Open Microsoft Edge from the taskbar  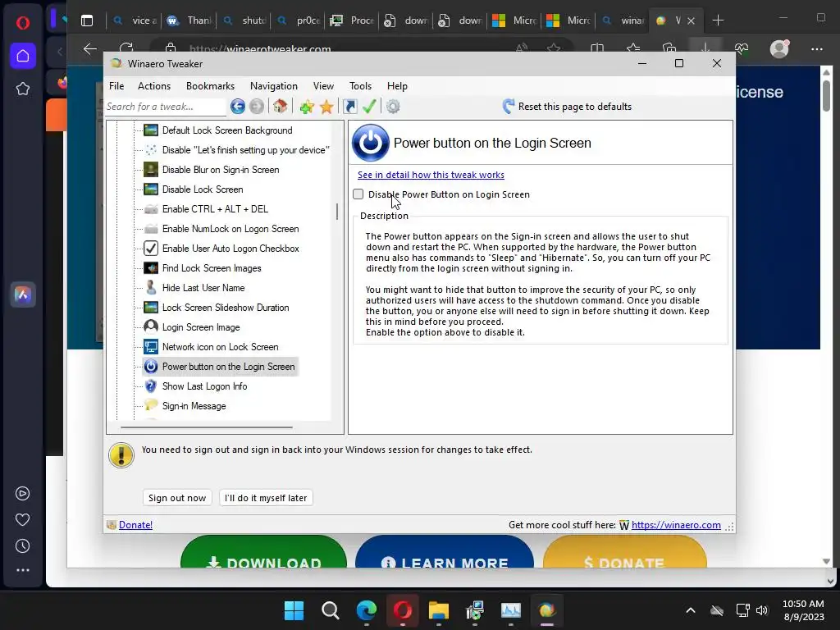click(x=367, y=610)
